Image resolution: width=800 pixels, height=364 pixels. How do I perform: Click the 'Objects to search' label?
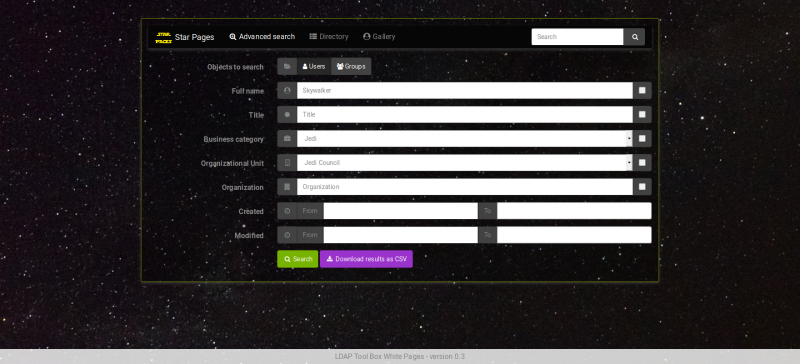pyautogui.click(x=235, y=67)
